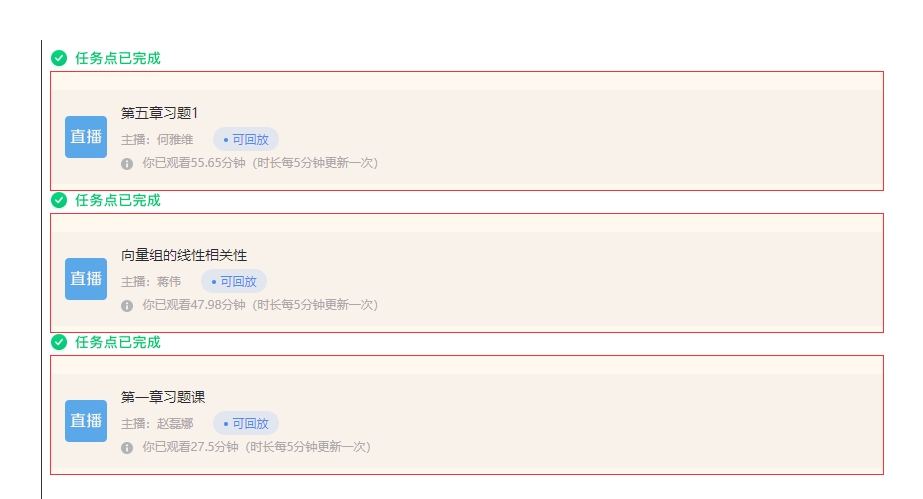Open the 第五章习题1 live session title
The height and width of the screenshot is (499, 923).
pyautogui.click(x=160, y=113)
